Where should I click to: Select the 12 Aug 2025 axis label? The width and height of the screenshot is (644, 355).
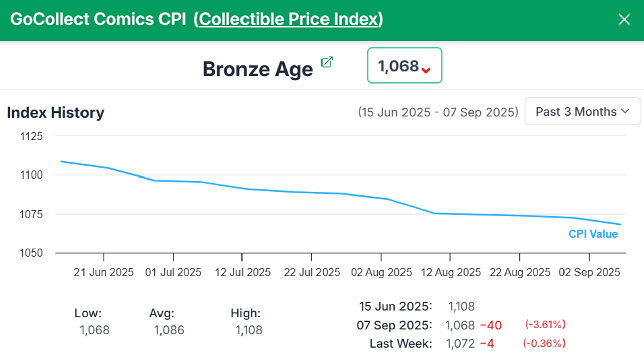click(x=450, y=272)
